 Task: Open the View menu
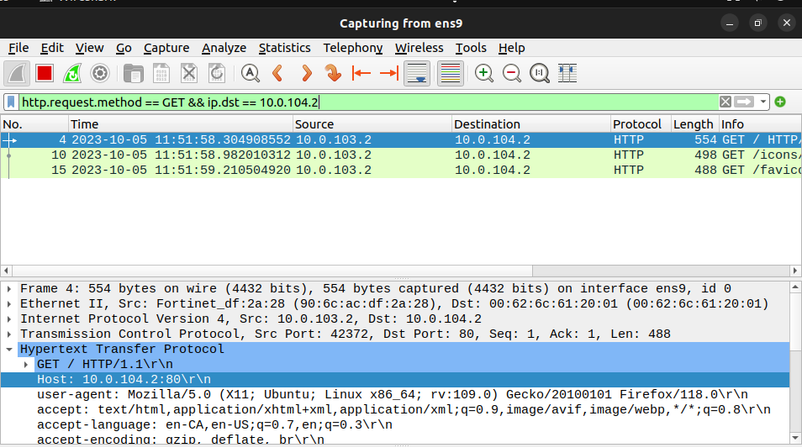tap(90, 48)
